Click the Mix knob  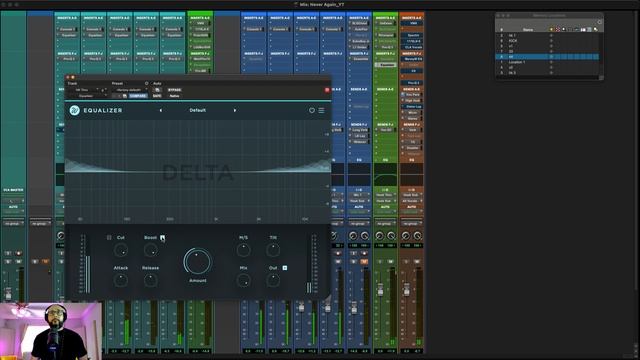click(244, 280)
